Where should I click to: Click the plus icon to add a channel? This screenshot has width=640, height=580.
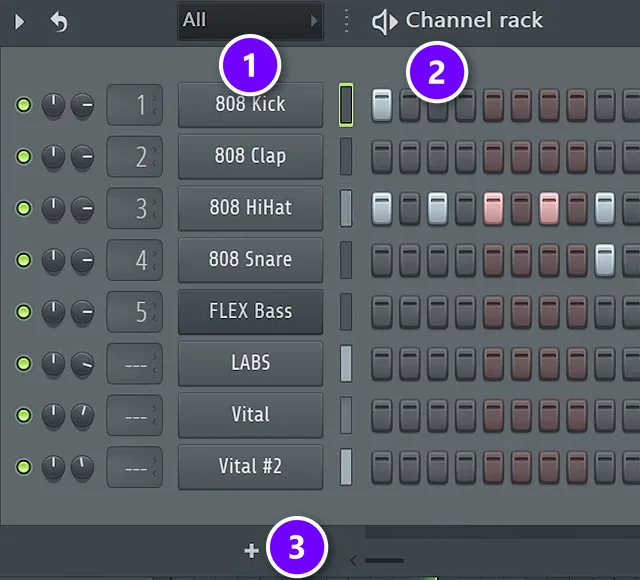[251, 551]
